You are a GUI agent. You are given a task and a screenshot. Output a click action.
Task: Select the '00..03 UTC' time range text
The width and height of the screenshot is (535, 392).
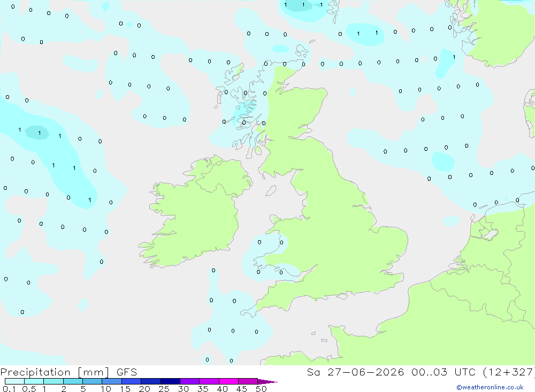[x=443, y=372]
